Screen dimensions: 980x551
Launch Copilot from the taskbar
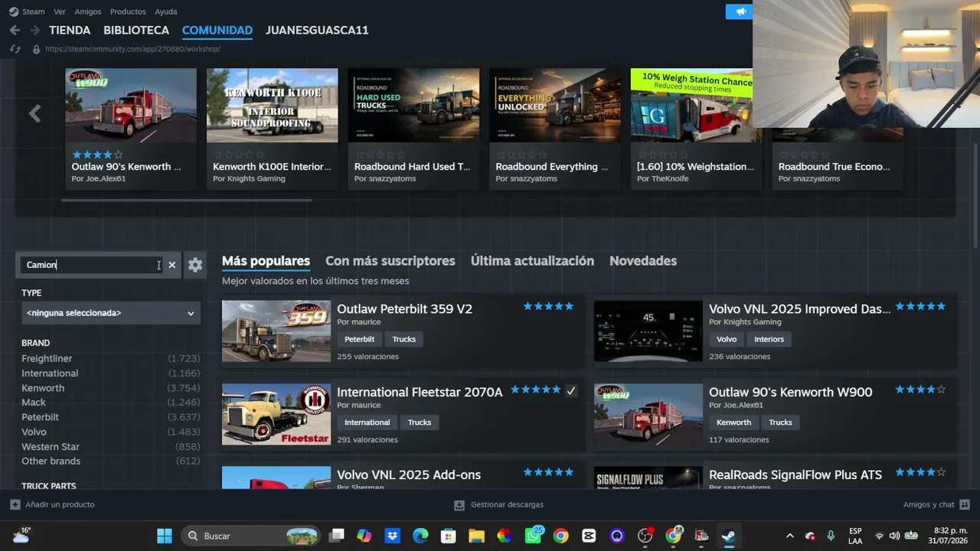[x=364, y=536]
